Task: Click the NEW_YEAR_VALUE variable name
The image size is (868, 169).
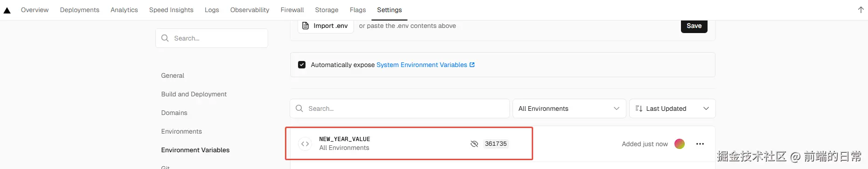Action: point(345,139)
